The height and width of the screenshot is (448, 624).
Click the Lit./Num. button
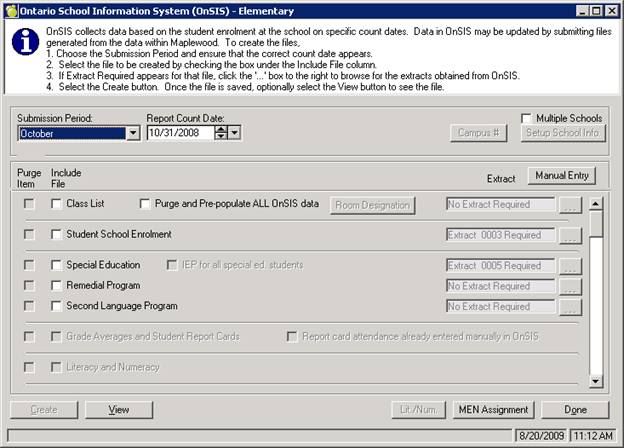point(418,410)
